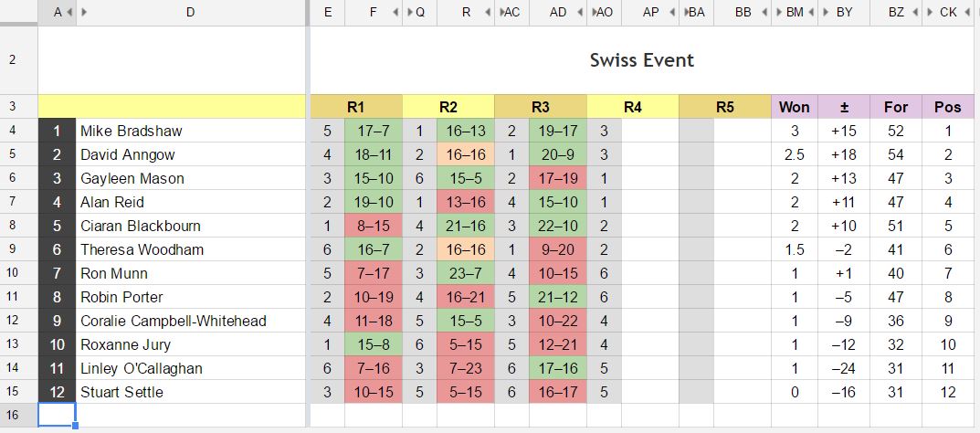Click the Swiss Event title cell
The height and width of the screenshot is (433, 980).
[641, 60]
